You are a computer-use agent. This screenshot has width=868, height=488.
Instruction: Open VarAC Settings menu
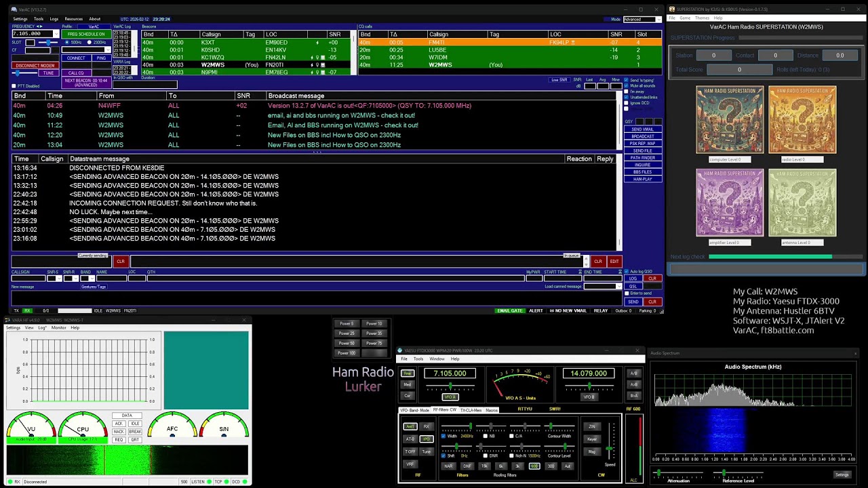tap(20, 19)
